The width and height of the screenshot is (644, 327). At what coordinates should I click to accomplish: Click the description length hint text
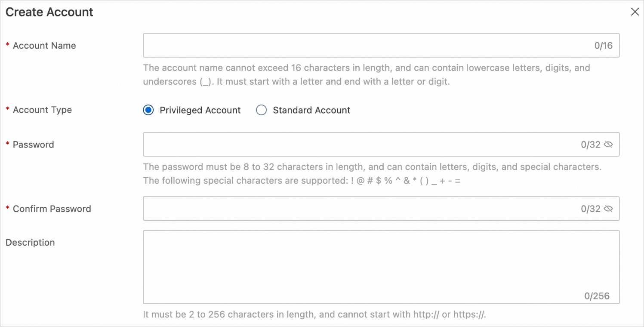314,315
